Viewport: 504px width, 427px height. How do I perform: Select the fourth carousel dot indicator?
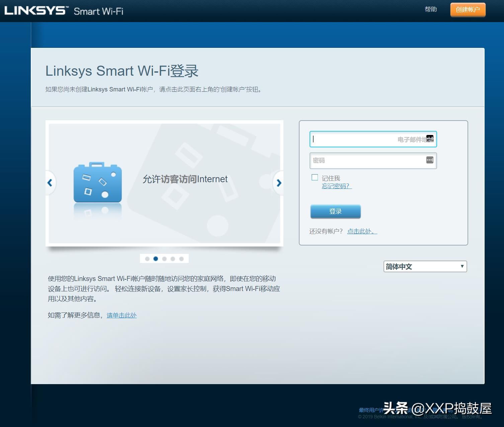pos(173,259)
